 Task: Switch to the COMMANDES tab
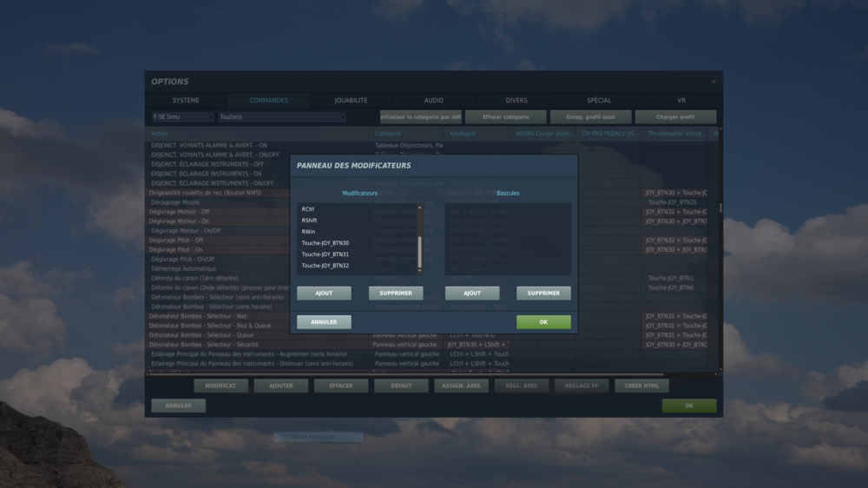[268, 100]
